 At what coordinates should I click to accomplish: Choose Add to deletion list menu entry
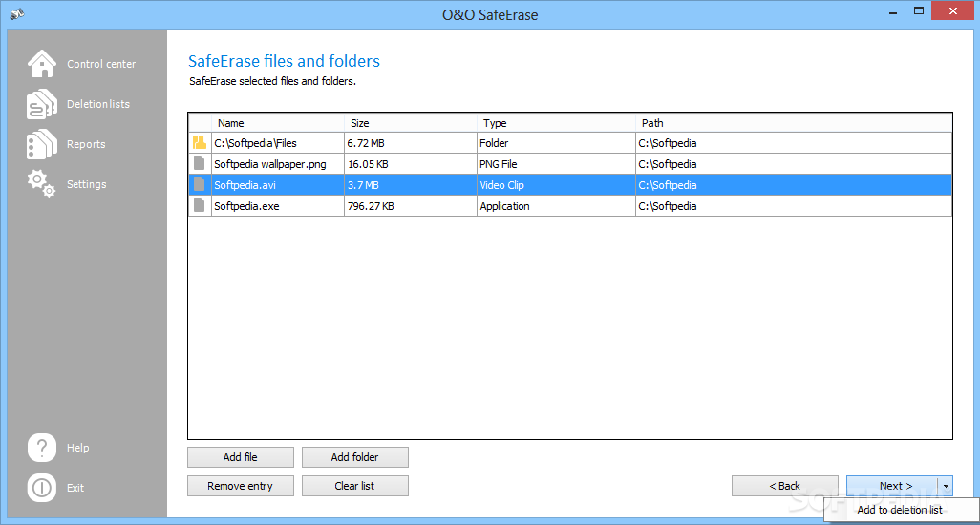pos(900,510)
